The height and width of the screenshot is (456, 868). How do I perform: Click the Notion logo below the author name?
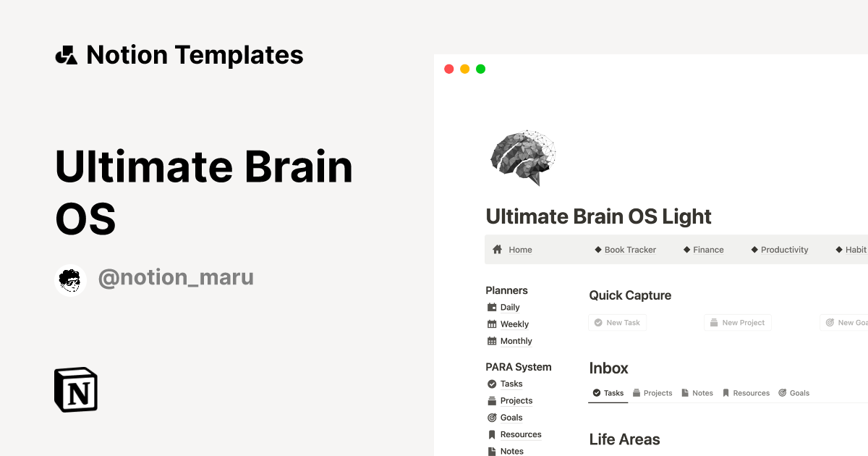pyautogui.click(x=75, y=390)
